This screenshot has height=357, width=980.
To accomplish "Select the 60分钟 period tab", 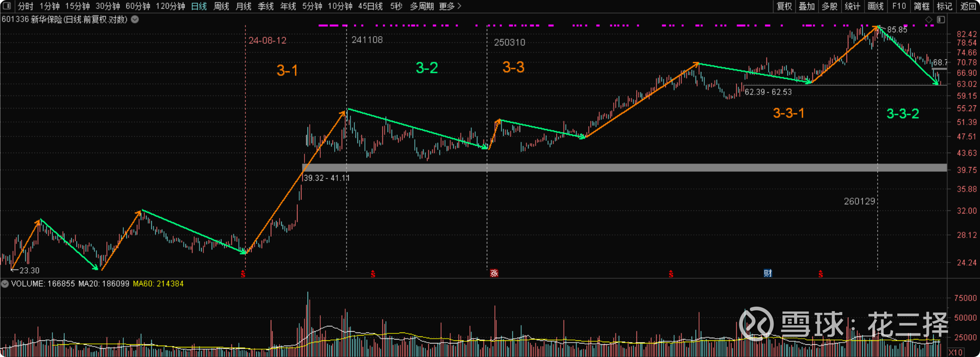I will tap(138, 6).
